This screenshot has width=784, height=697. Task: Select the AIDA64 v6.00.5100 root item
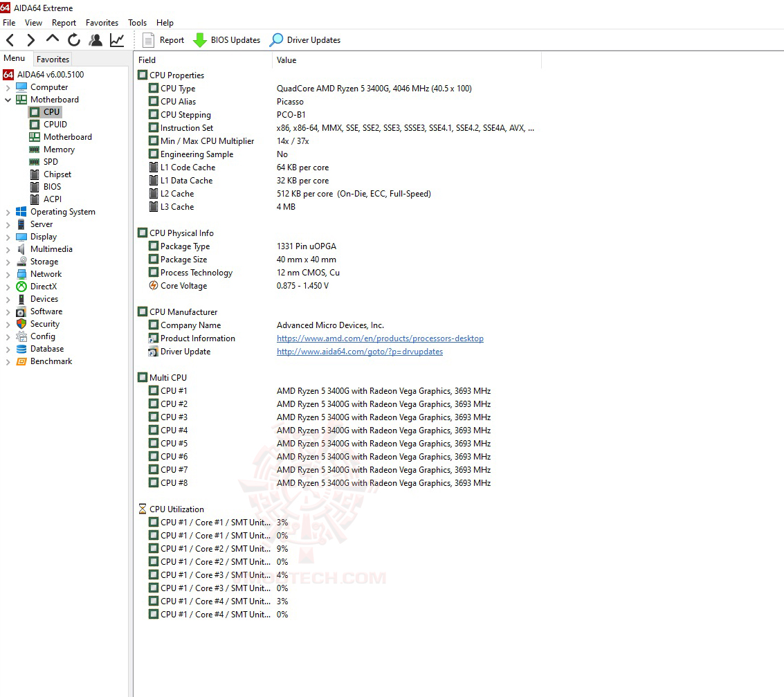click(x=44, y=75)
